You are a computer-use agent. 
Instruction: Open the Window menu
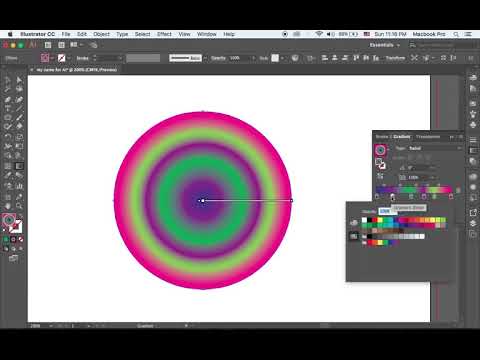coord(207,34)
